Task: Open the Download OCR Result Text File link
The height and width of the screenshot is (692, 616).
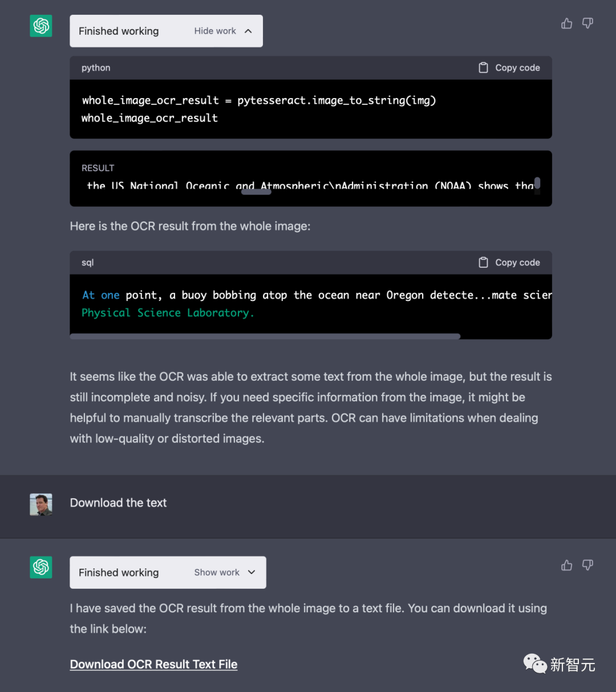Action: [x=153, y=665]
